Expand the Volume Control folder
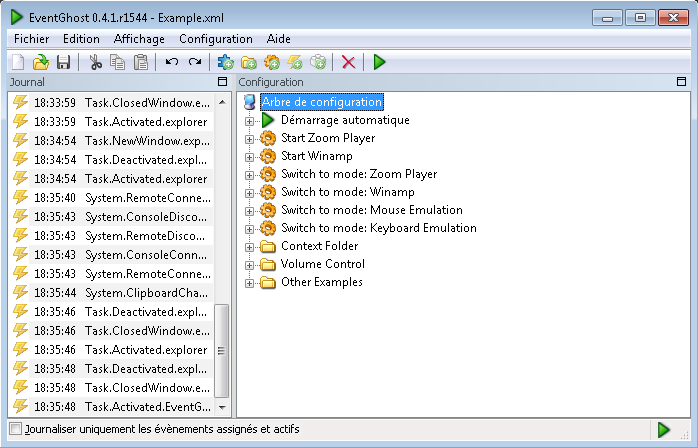 click(249, 265)
